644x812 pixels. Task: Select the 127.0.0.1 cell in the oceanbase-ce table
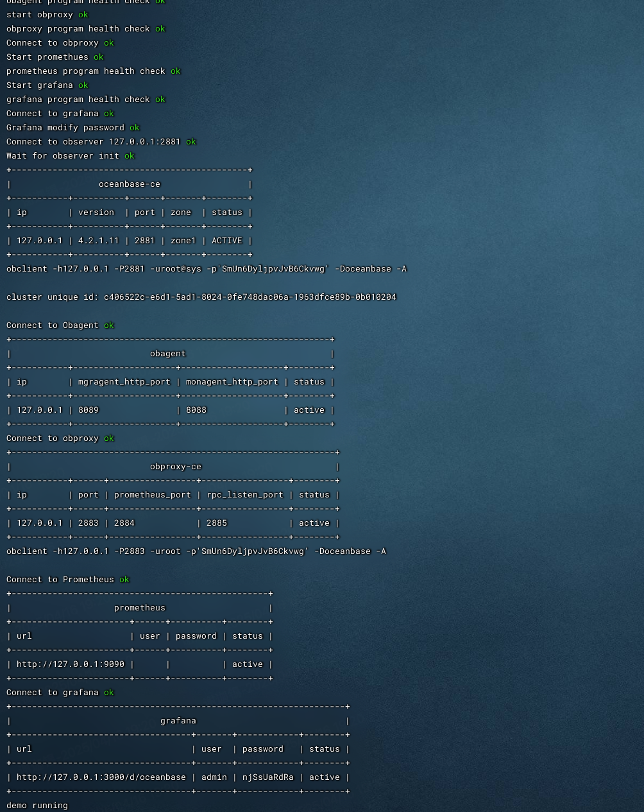pos(40,241)
